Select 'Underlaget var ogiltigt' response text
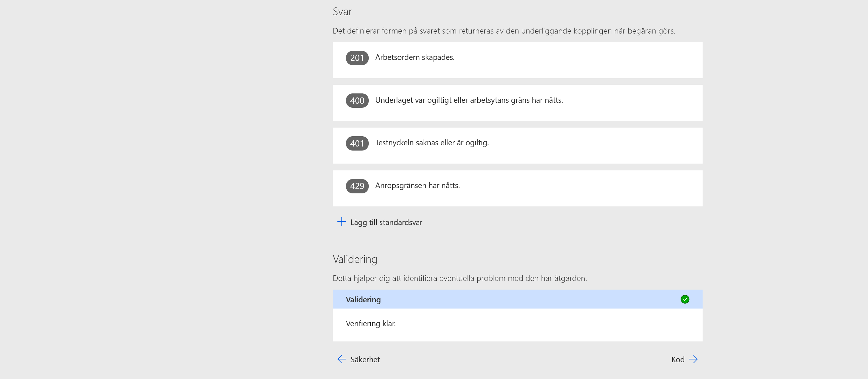 click(469, 100)
